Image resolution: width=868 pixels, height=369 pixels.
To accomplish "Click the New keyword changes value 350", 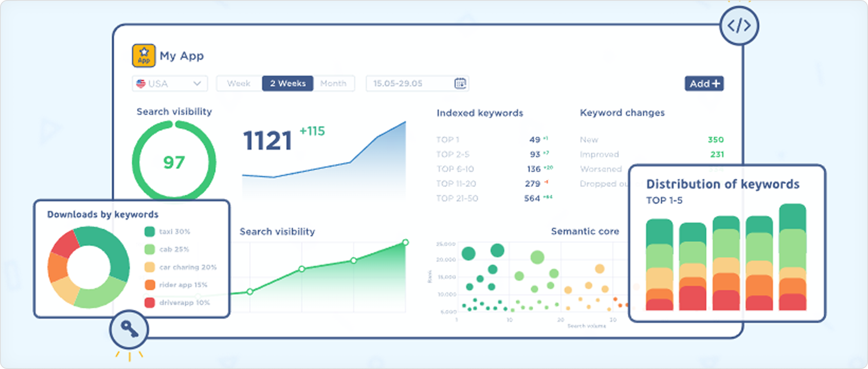I will click(716, 140).
